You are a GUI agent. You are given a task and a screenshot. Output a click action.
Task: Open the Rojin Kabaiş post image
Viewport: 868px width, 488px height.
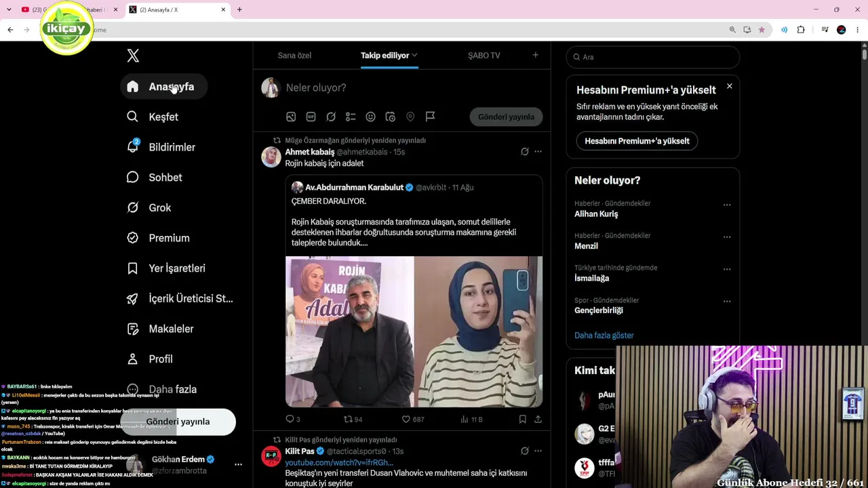click(414, 331)
